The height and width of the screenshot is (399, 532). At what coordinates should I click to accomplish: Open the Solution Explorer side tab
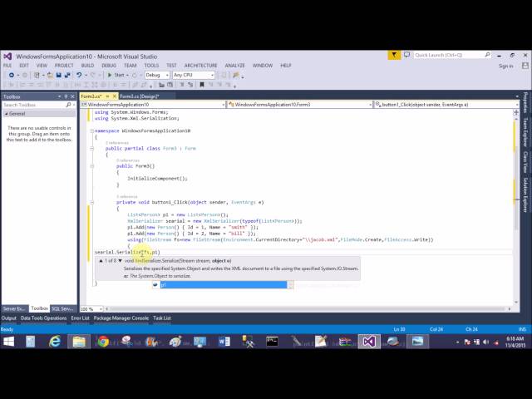click(525, 195)
